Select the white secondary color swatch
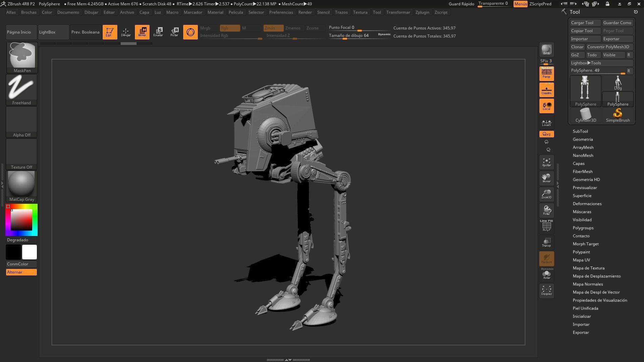The width and height of the screenshot is (644, 362). [x=30, y=252]
